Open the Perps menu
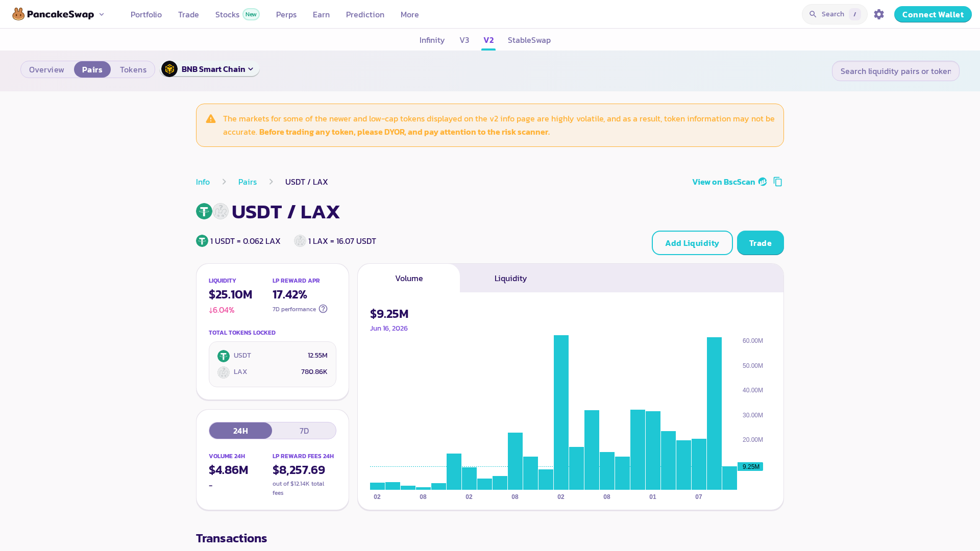The width and height of the screenshot is (980, 551). pos(286,14)
